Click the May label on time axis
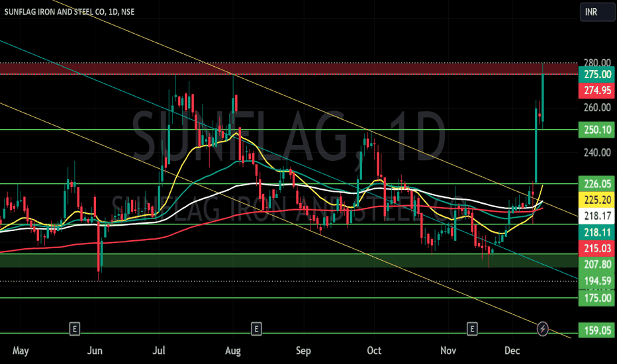 21,351
